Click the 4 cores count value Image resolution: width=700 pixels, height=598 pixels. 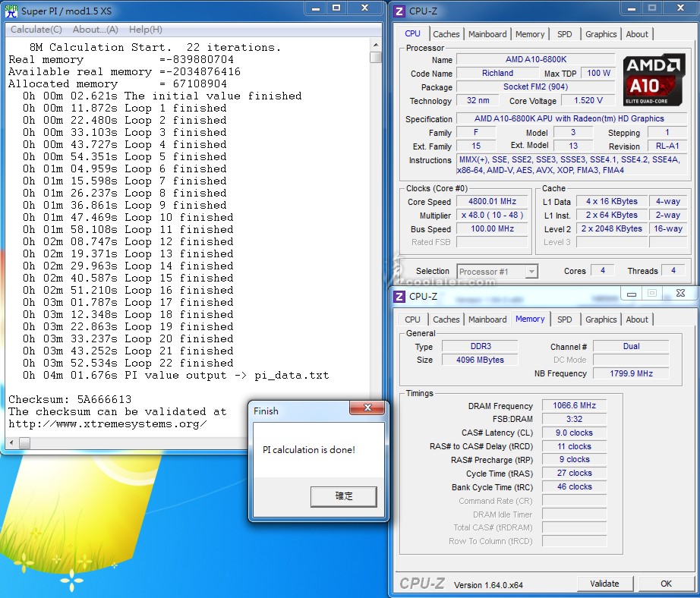[603, 270]
